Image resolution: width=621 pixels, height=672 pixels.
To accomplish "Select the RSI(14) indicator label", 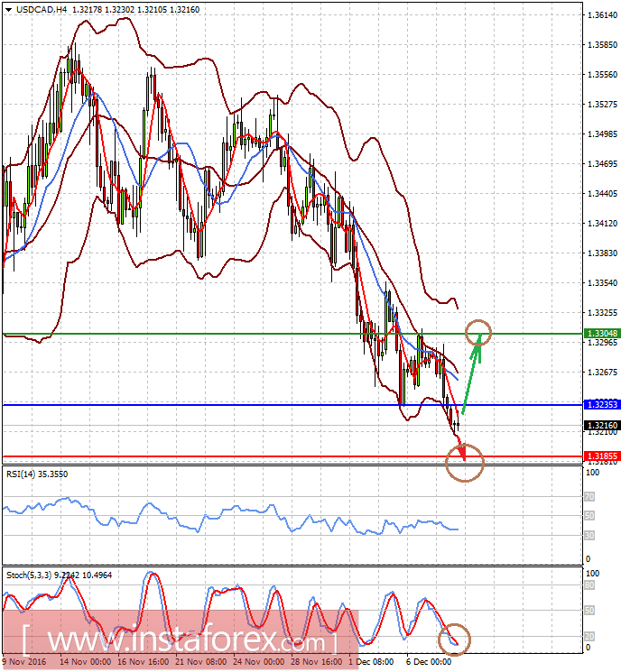I will click(37, 474).
